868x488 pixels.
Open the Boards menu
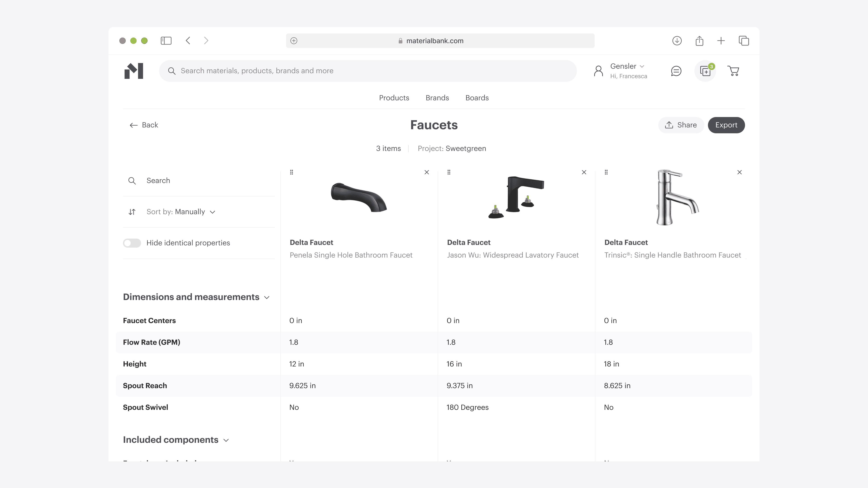click(x=477, y=98)
